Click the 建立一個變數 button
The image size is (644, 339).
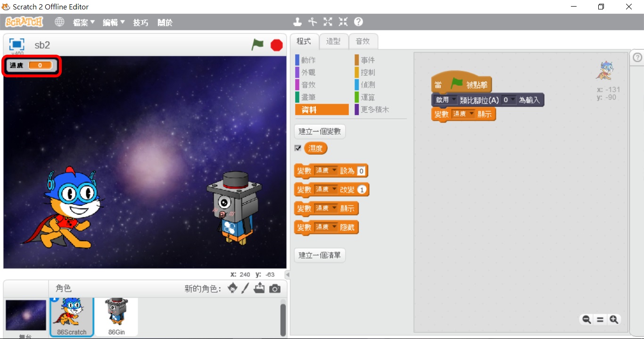click(x=320, y=132)
